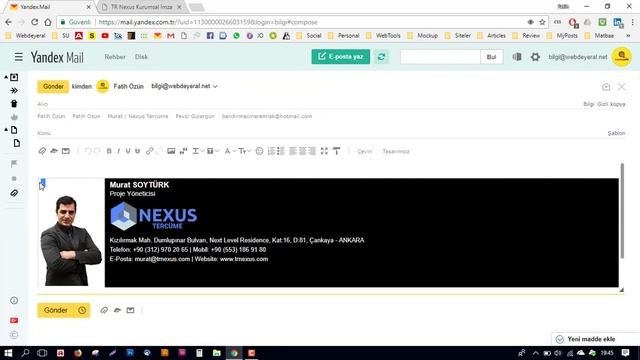The height and width of the screenshot is (360, 640).
Task: Open the Trash folder icon
Action: (x=14, y=103)
